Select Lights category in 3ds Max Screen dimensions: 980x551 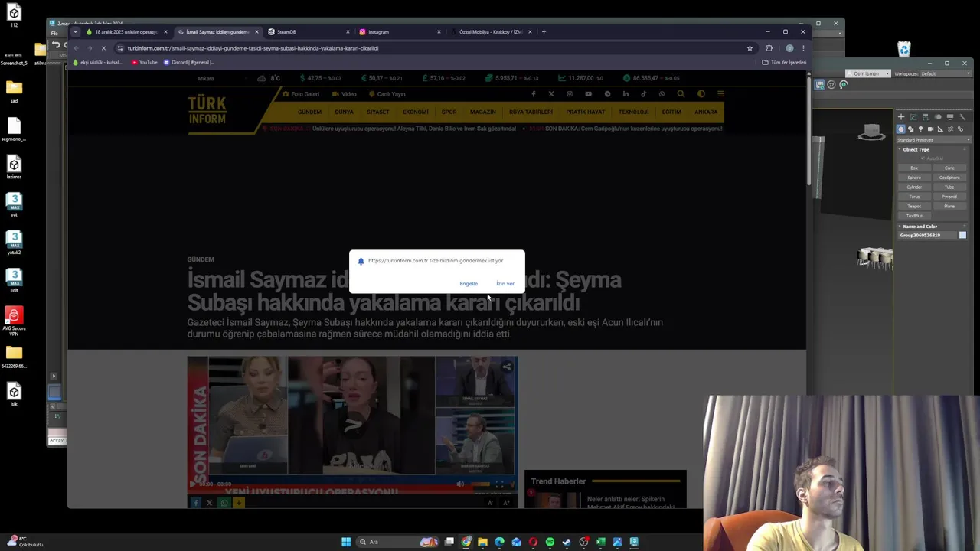pyautogui.click(x=920, y=129)
